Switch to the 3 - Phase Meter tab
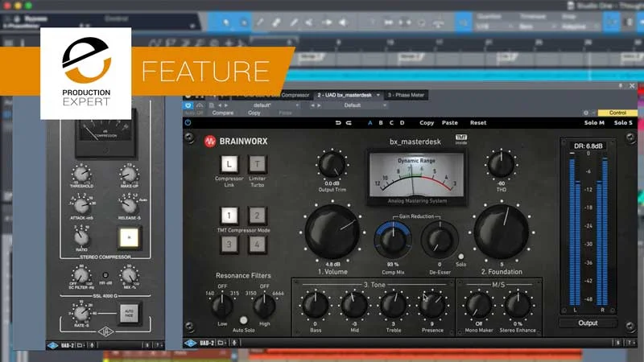The height and width of the screenshot is (362, 644). (406, 95)
